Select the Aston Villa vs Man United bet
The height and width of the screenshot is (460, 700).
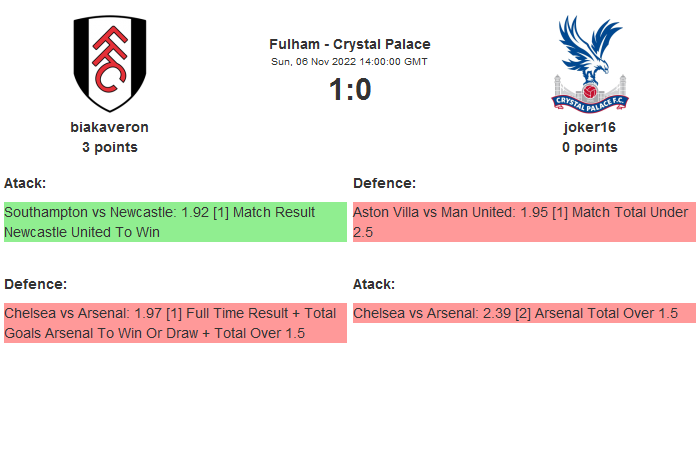pyautogui.click(x=524, y=222)
